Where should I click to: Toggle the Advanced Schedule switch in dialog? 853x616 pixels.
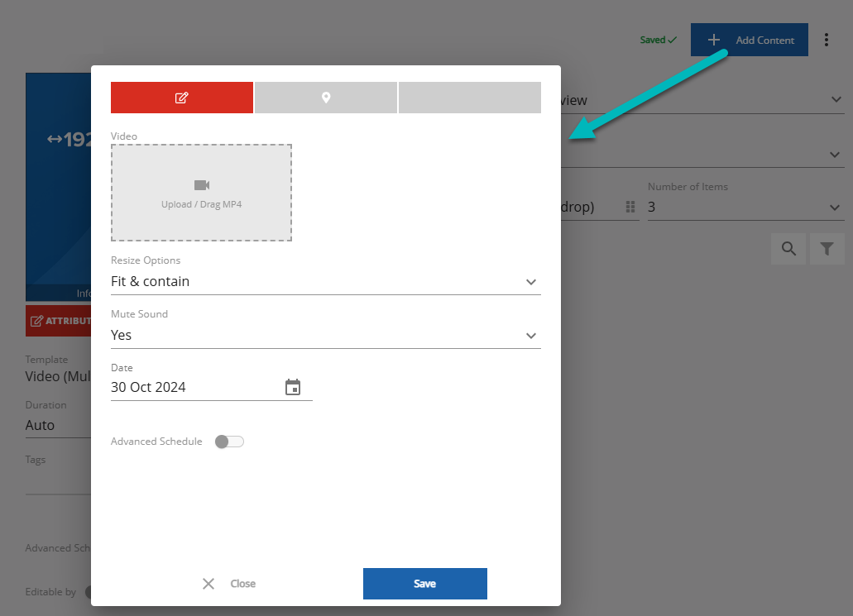point(229,442)
